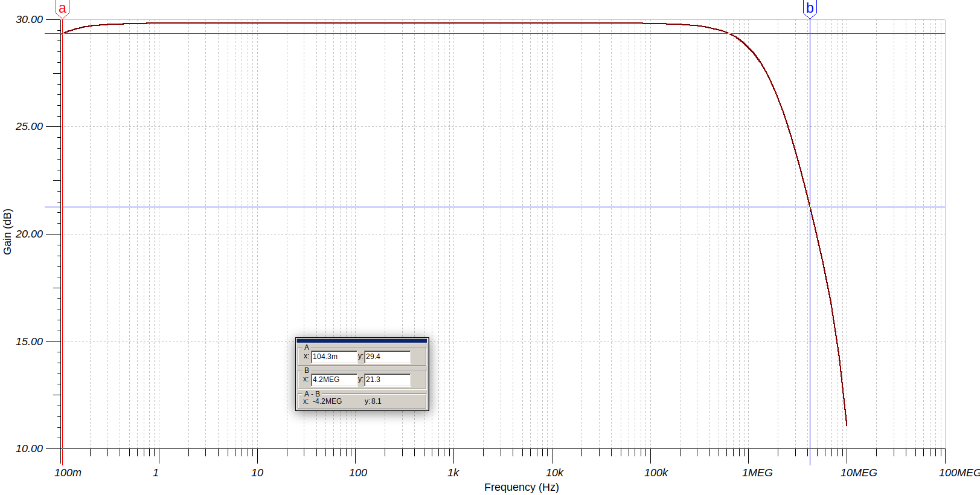Screen dimensions: 980x495
Task: Click the 1k frequency tick label
Action: [453, 473]
